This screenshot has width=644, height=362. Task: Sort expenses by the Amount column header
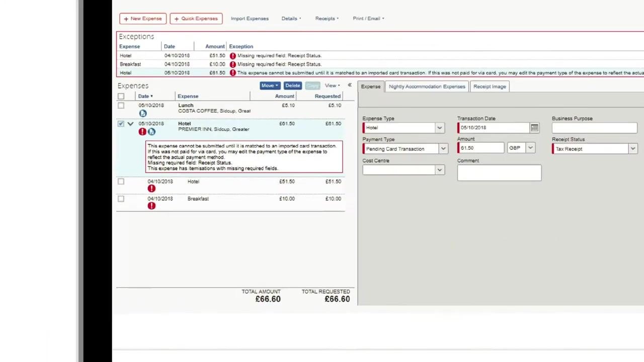pos(284,96)
